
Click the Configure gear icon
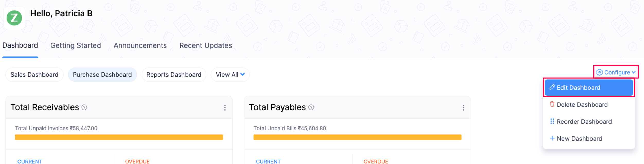[x=599, y=72]
